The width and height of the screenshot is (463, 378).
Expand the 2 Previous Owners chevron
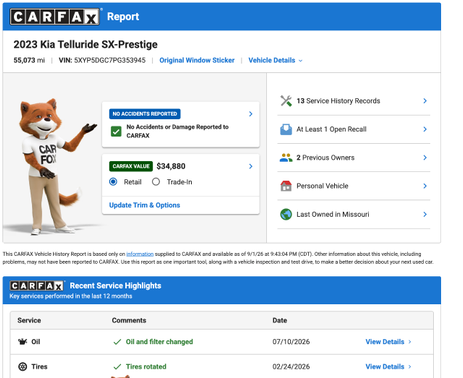pyautogui.click(x=425, y=158)
